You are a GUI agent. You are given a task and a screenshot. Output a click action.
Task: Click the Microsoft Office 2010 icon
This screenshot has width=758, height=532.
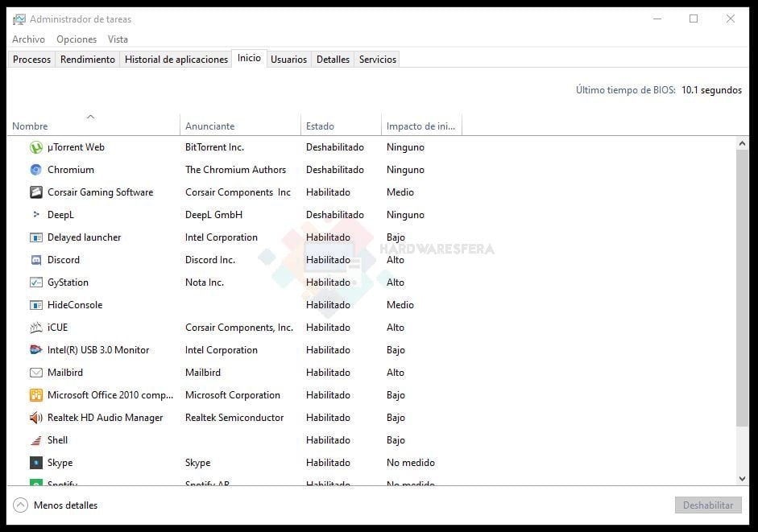click(36, 395)
